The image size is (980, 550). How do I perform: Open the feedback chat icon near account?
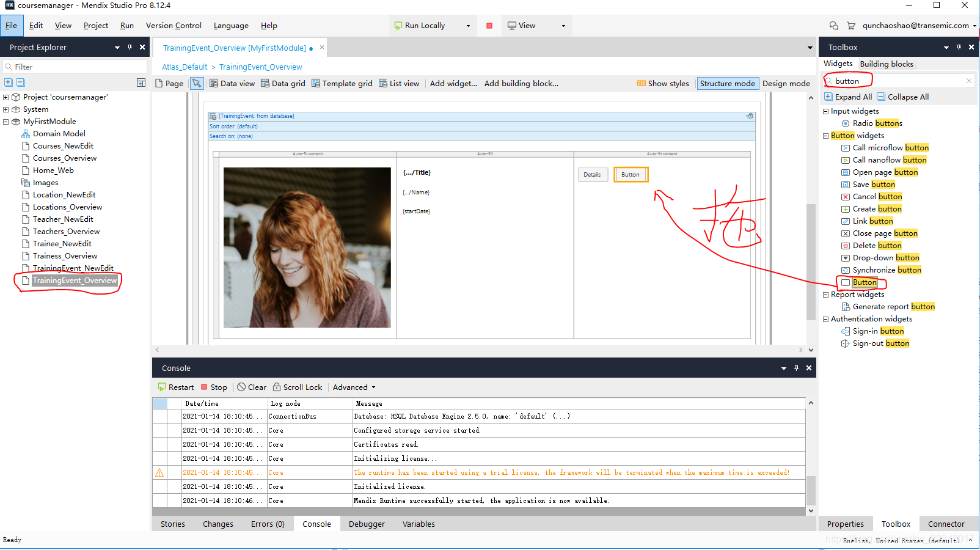tap(834, 26)
